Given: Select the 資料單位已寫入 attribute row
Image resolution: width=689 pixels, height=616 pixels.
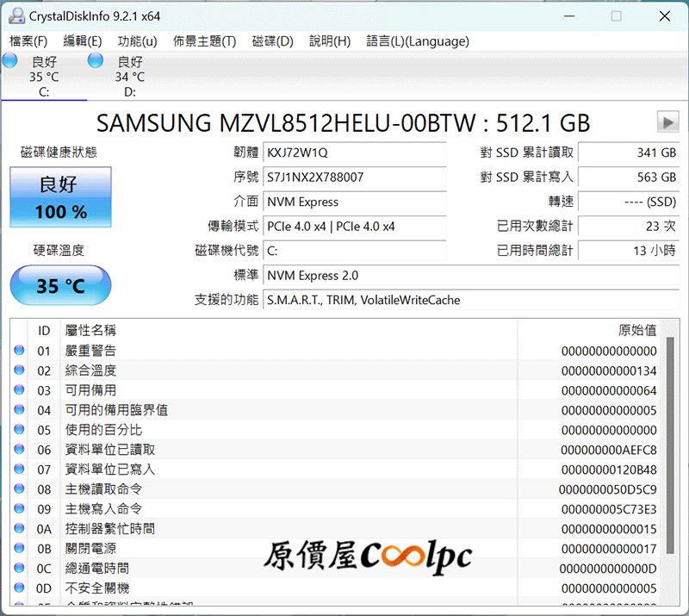Looking at the screenshot, I should (x=336, y=470).
